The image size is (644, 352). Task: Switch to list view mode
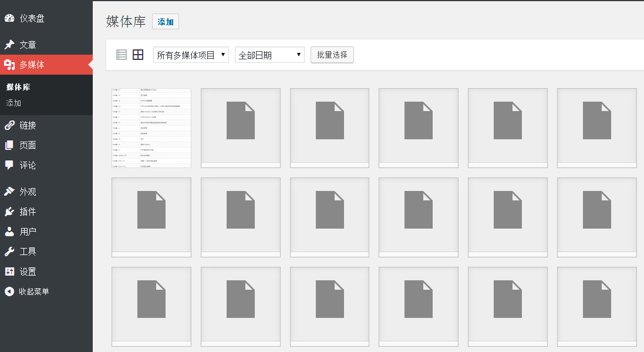click(x=122, y=55)
